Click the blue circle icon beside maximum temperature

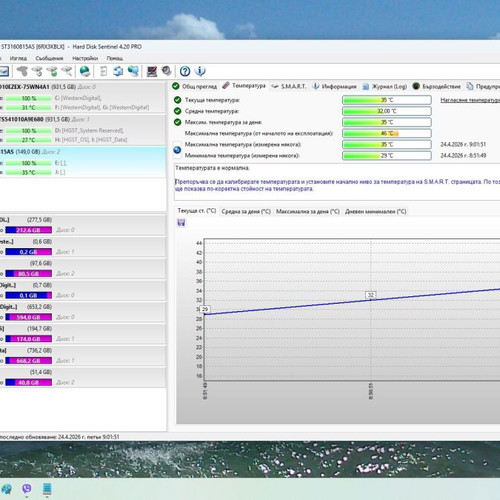(177, 150)
